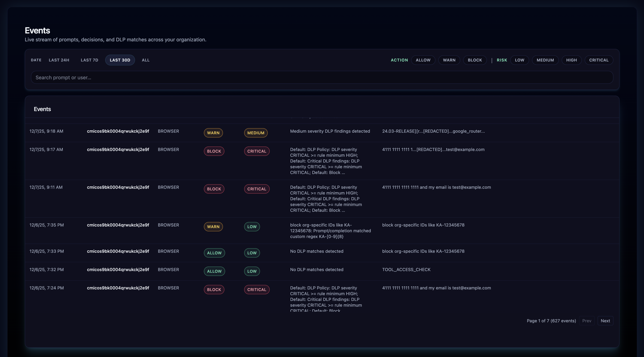Enable the Warn action filter
This screenshot has height=357, width=644.
point(449,60)
